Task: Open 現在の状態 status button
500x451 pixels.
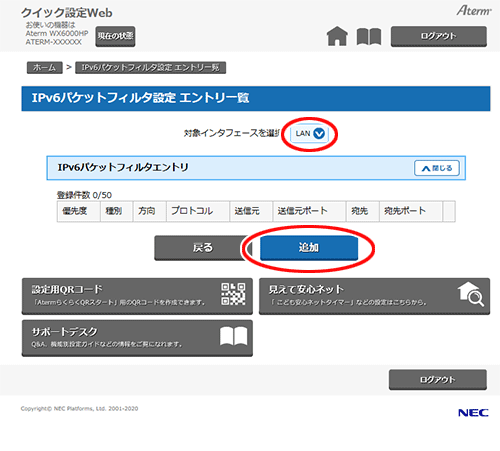Action: [x=115, y=36]
